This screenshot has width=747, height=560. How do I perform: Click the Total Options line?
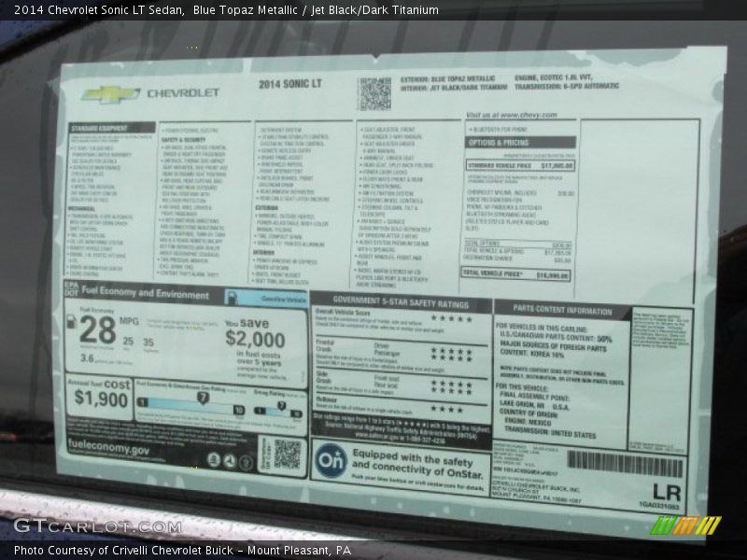click(517, 245)
